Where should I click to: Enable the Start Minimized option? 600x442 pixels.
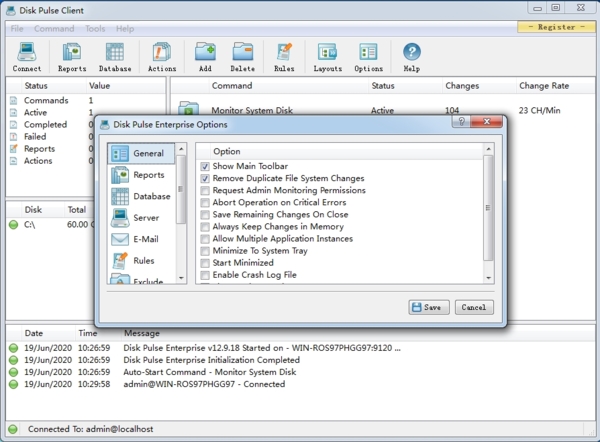[x=205, y=263]
